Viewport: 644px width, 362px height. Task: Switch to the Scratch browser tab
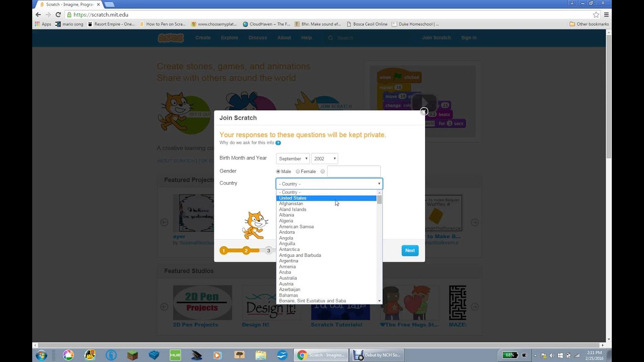[69, 4]
